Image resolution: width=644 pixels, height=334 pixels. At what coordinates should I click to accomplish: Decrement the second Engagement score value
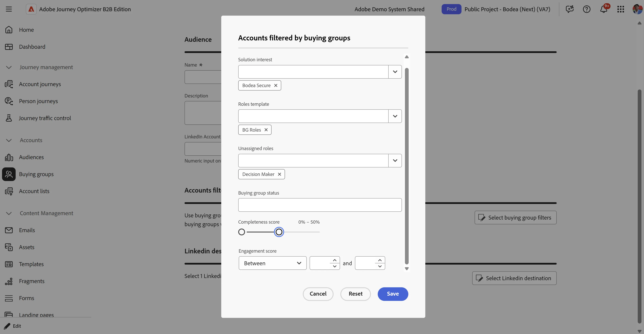(380, 266)
